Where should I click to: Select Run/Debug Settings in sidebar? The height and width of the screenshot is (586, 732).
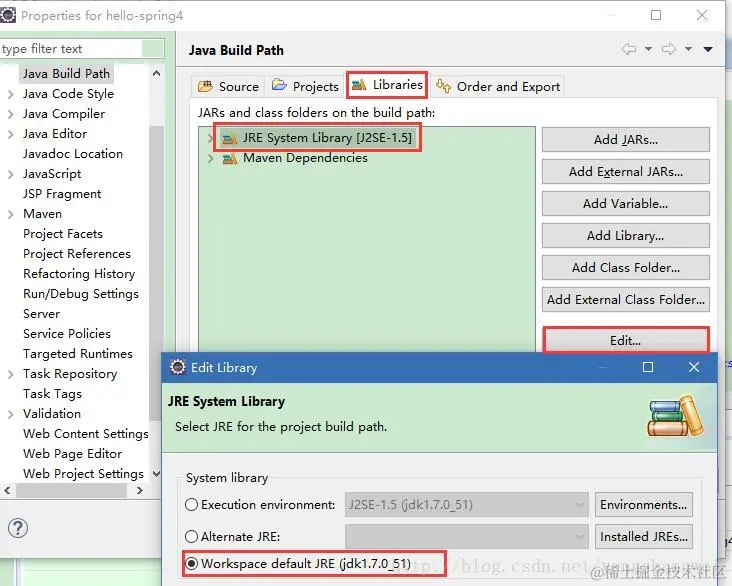click(x=81, y=294)
